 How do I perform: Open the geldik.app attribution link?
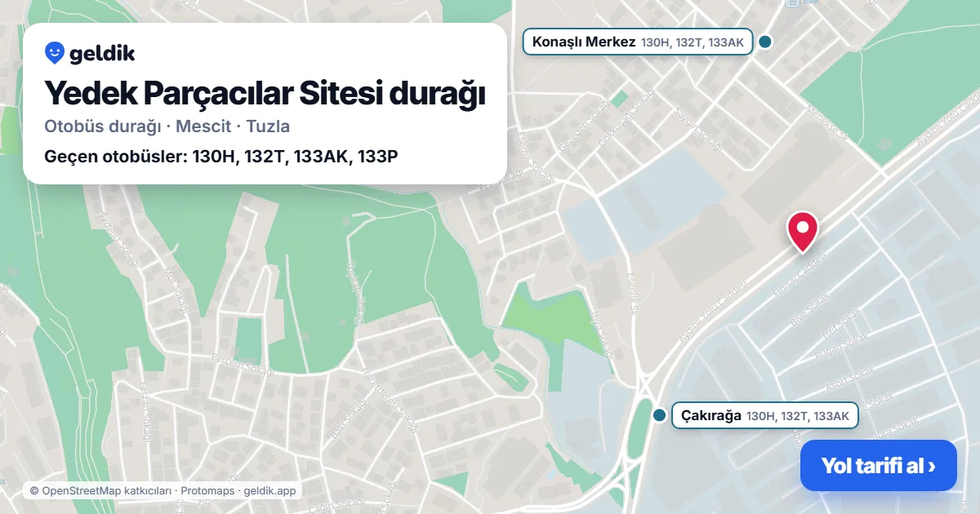click(x=269, y=490)
